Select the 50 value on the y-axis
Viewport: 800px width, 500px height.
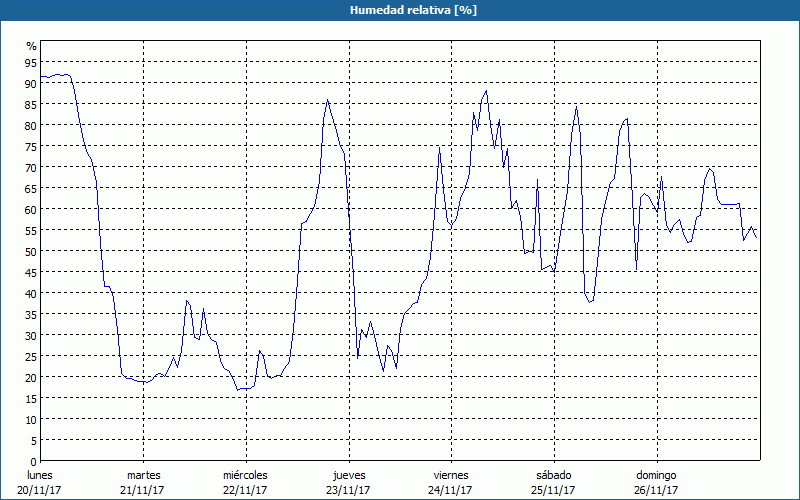pos(31,252)
